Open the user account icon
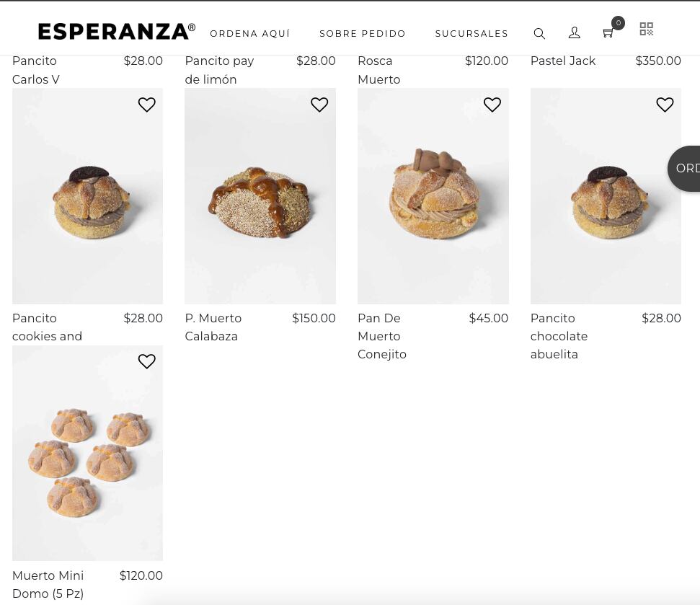 575,33
